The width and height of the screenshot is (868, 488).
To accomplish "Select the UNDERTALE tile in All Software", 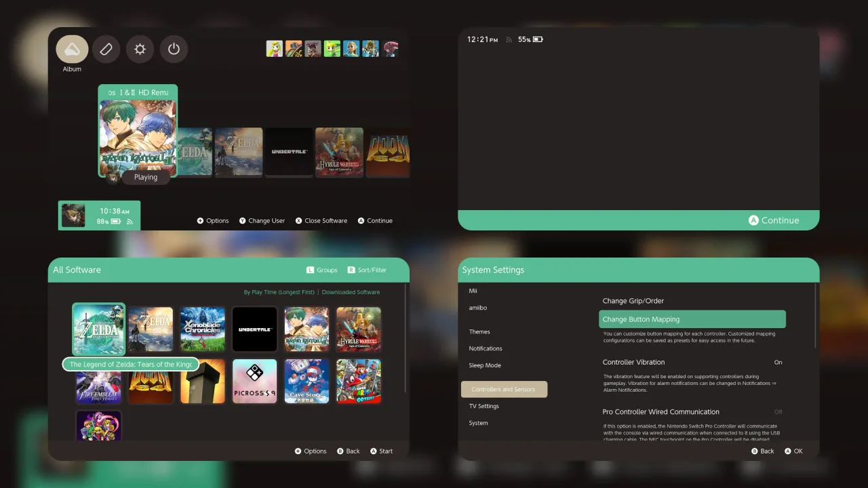I will 254,329.
